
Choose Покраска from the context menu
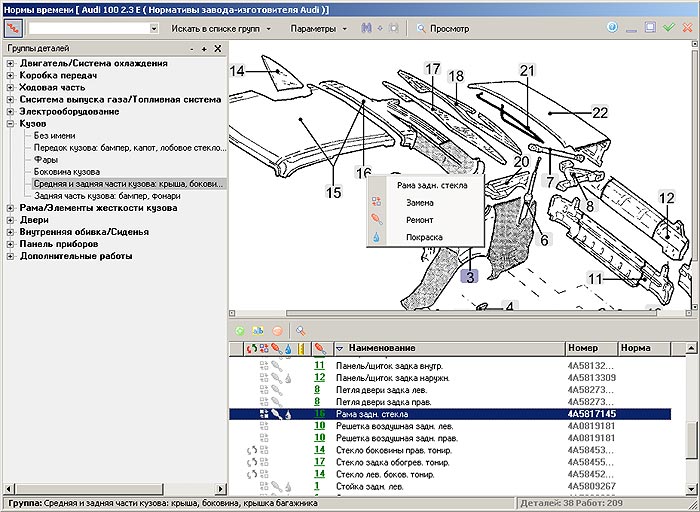[423, 237]
